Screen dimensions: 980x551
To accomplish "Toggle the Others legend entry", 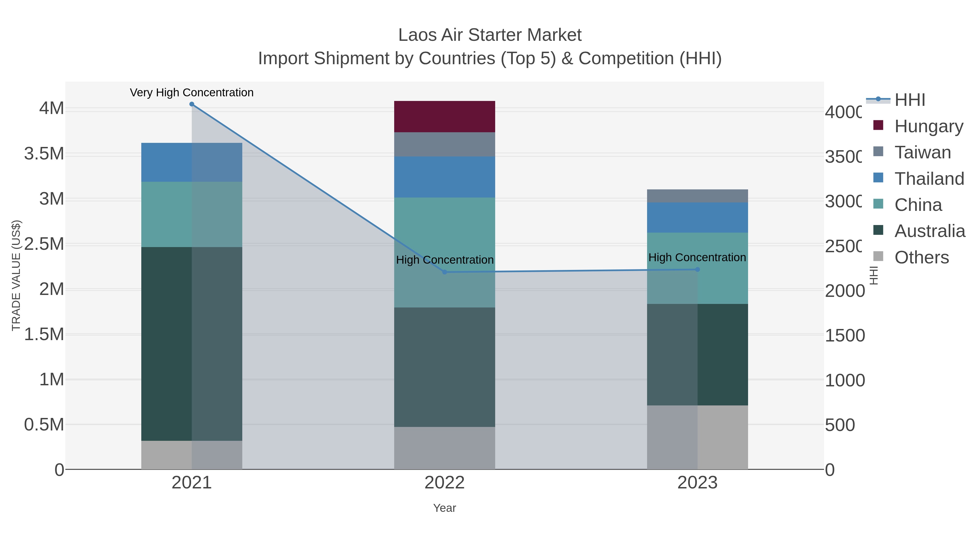I will (911, 257).
